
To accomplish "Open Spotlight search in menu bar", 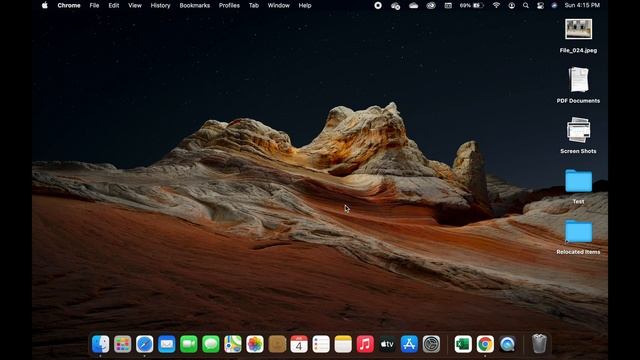I will point(526,5).
